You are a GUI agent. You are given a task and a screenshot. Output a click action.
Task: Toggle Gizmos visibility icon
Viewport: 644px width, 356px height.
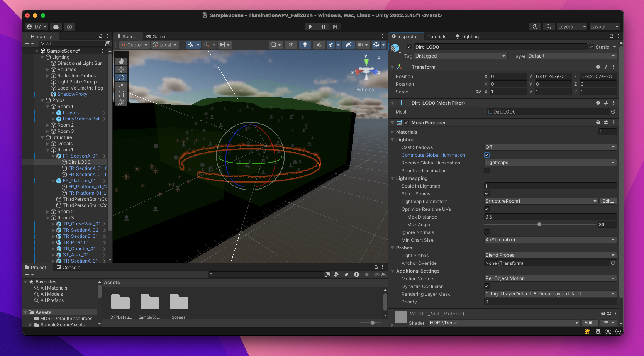[376, 45]
